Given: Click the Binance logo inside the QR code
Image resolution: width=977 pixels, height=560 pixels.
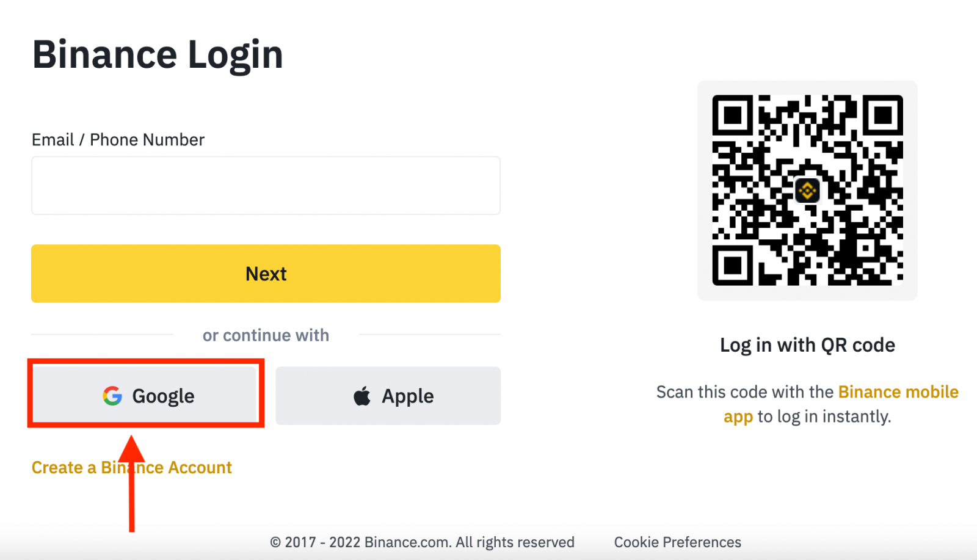Looking at the screenshot, I should tap(807, 191).
